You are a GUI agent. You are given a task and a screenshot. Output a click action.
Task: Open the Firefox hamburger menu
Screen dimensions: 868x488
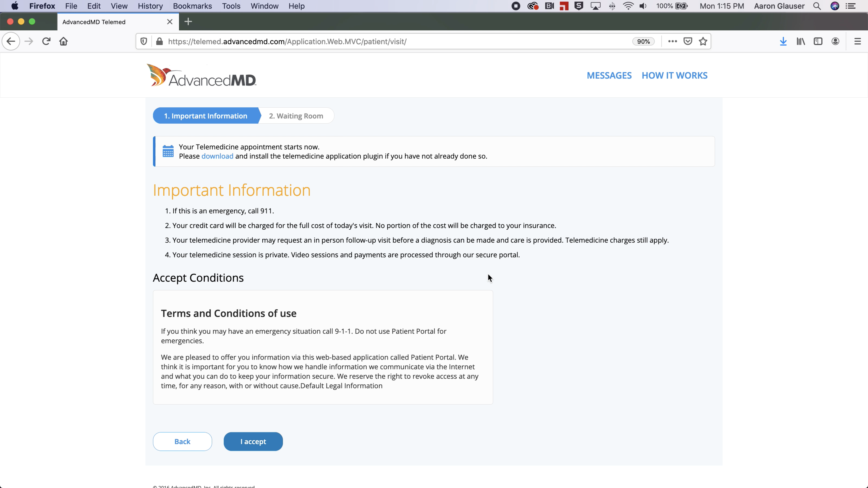858,41
